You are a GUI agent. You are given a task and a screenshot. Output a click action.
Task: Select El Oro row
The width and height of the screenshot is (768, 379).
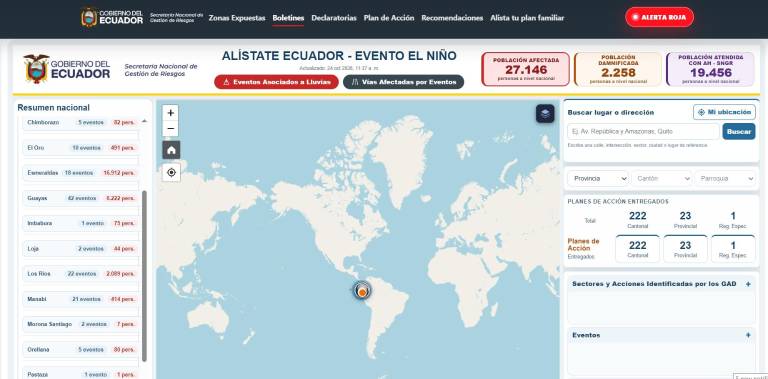click(x=81, y=147)
